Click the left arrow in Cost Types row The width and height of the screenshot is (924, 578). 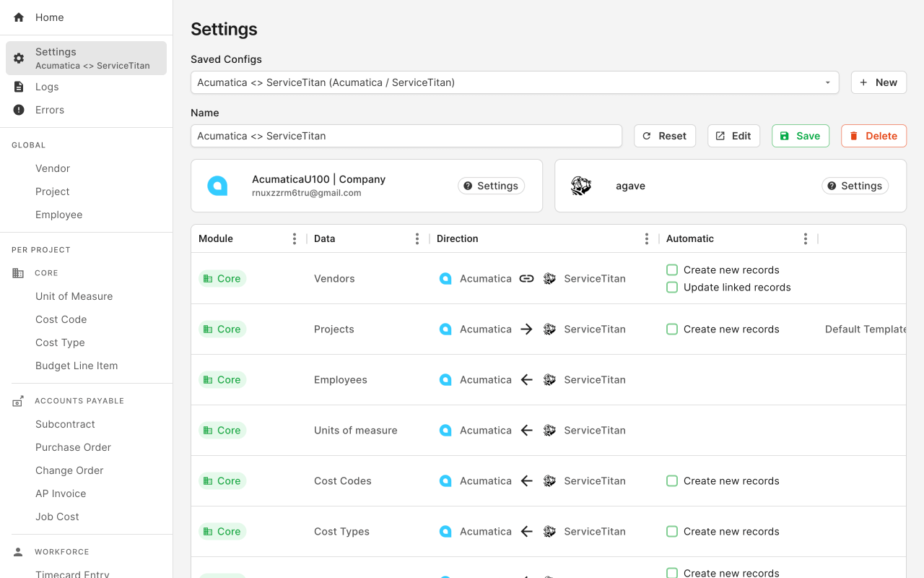click(x=527, y=531)
